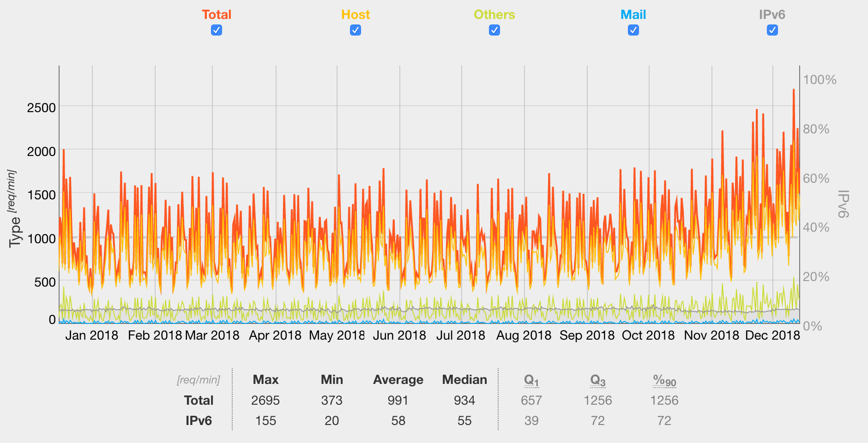Screen dimensions: 868x443
Task: Click the 80% right axis label
Action: 816,129
